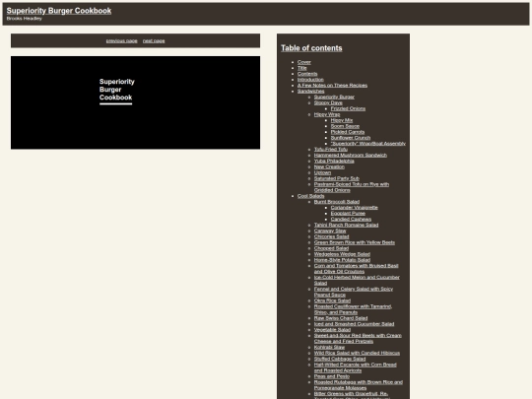This screenshot has width=532, height=399.
Task: Open Green Brown Rice with Yellow Beets
Action: (355, 242)
